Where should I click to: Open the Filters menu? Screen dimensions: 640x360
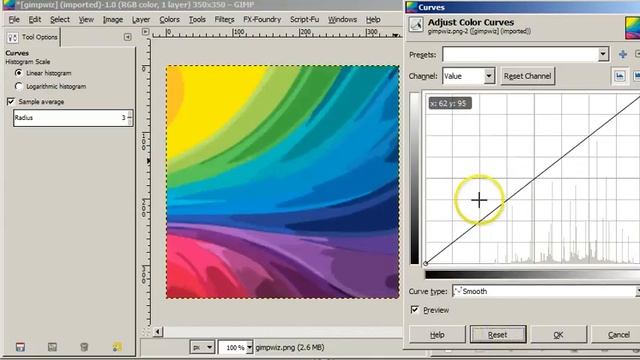[x=224, y=20]
